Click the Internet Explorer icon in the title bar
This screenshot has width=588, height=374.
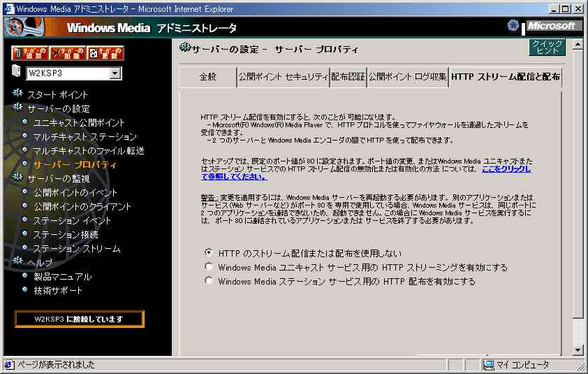pos(9,8)
